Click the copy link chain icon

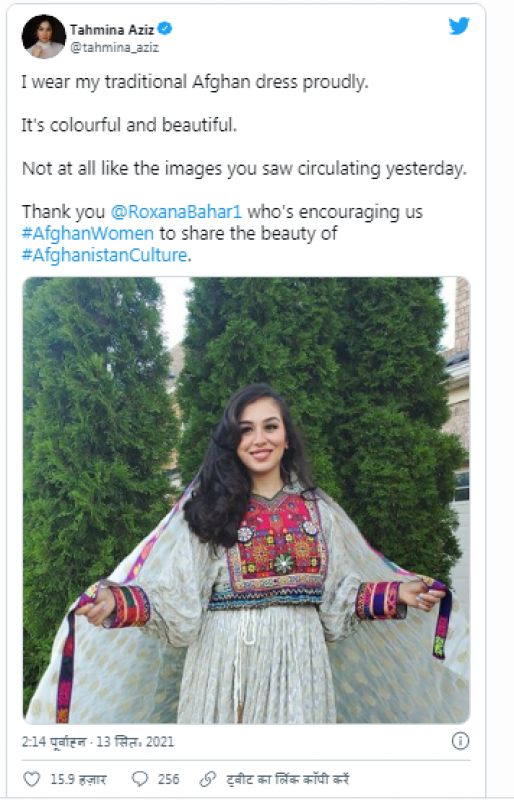[208, 779]
